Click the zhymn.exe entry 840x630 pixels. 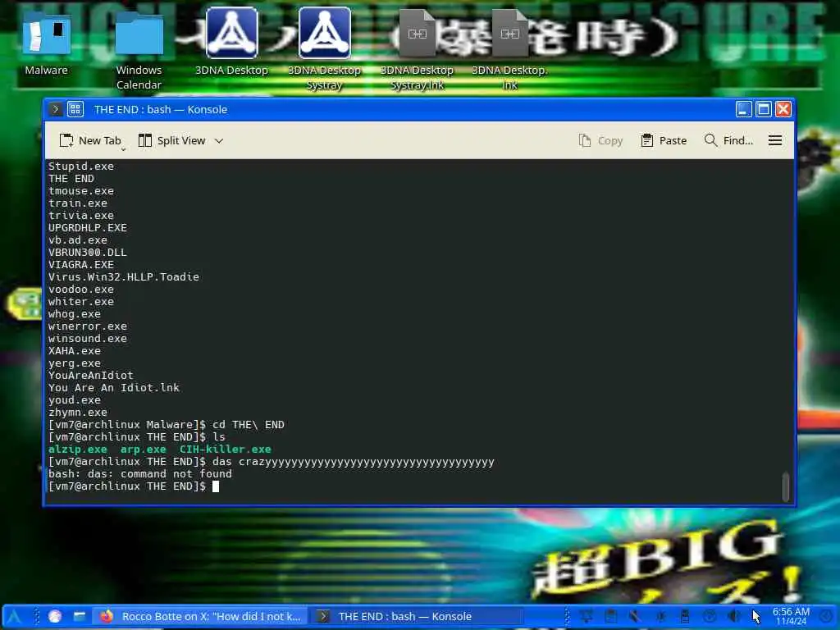78,413
